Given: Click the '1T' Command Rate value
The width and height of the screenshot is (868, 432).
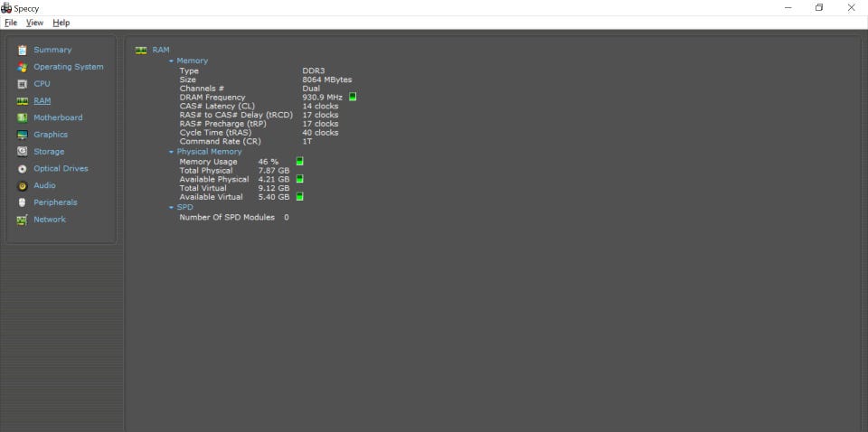Looking at the screenshot, I should pos(307,142).
